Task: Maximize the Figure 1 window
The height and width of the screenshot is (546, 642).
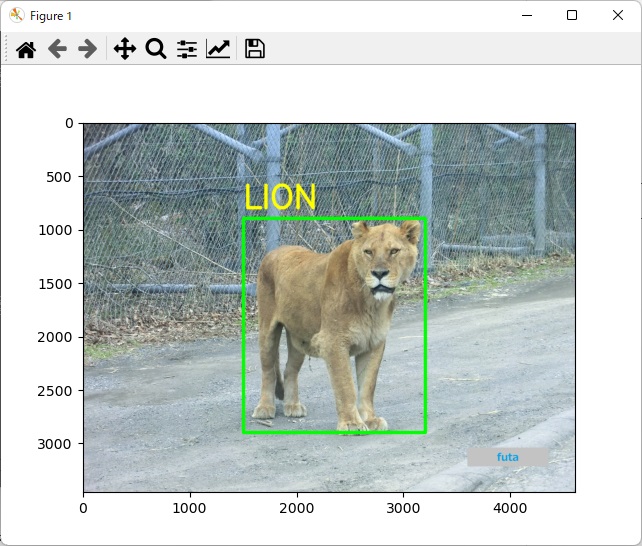Action: tap(572, 16)
